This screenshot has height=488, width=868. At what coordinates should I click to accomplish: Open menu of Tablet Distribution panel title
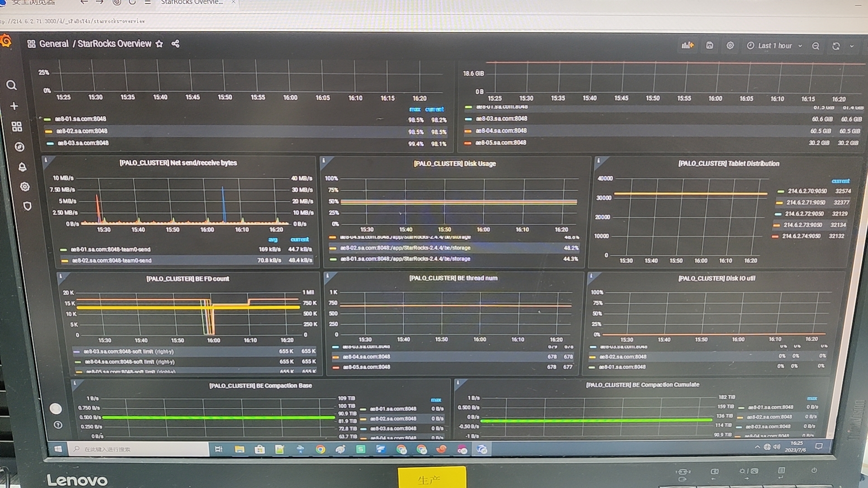(x=729, y=164)
